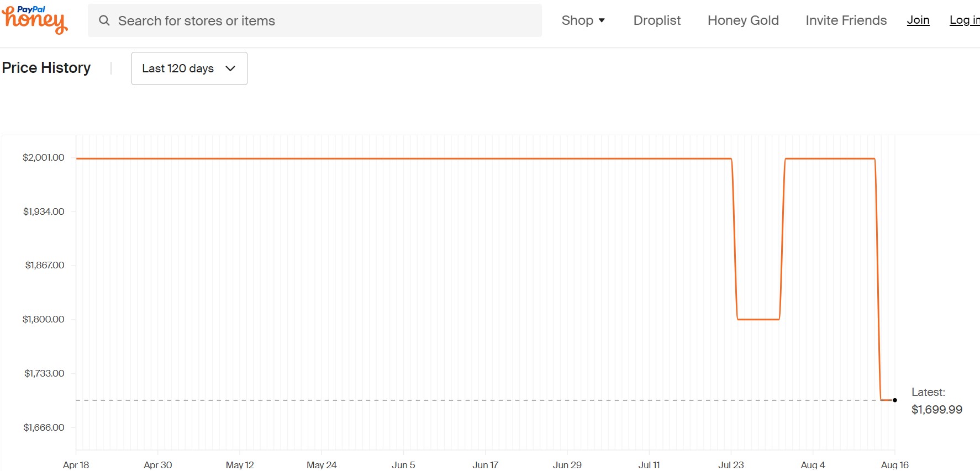The height and width of the screenshot is (471, 980).
Task: Click the Jul 23 date label on axis
Action: tap(731, 465)
